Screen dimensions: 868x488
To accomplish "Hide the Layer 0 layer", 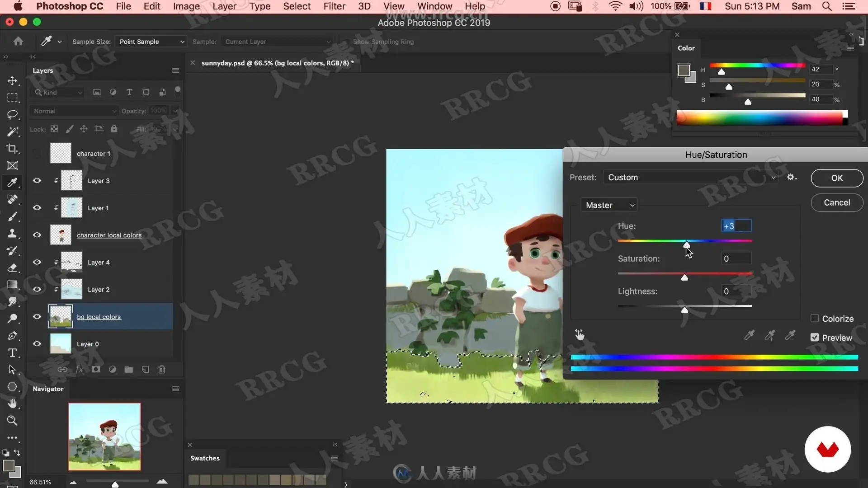I will pyautogui.click(x=37, y=344).
